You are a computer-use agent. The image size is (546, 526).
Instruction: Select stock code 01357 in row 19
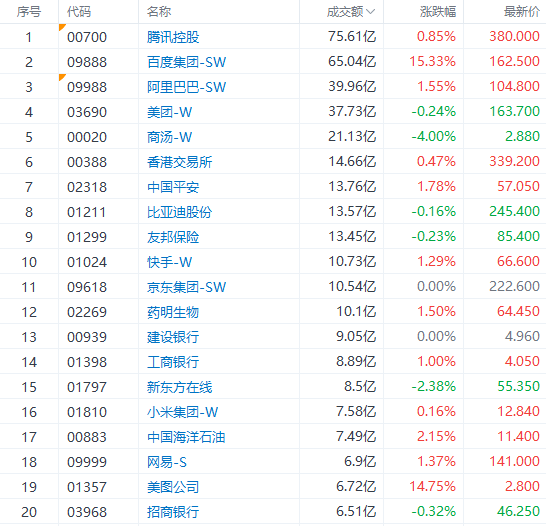click(x=87, y=487)
